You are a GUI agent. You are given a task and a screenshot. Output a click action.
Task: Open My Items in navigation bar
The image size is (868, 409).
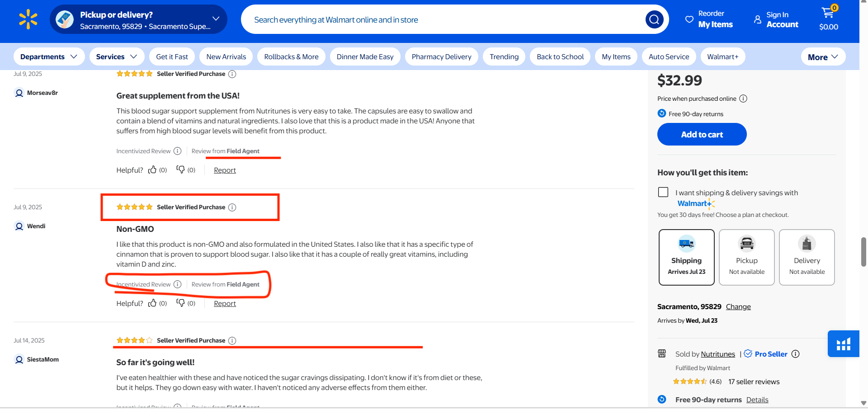coord(616,56)
